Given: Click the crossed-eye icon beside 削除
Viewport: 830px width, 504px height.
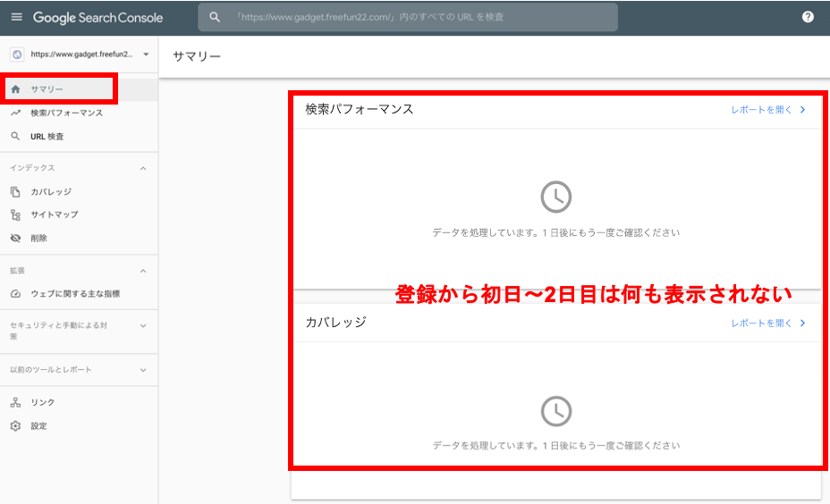Looking at the screenshot, I should (15, 238).
